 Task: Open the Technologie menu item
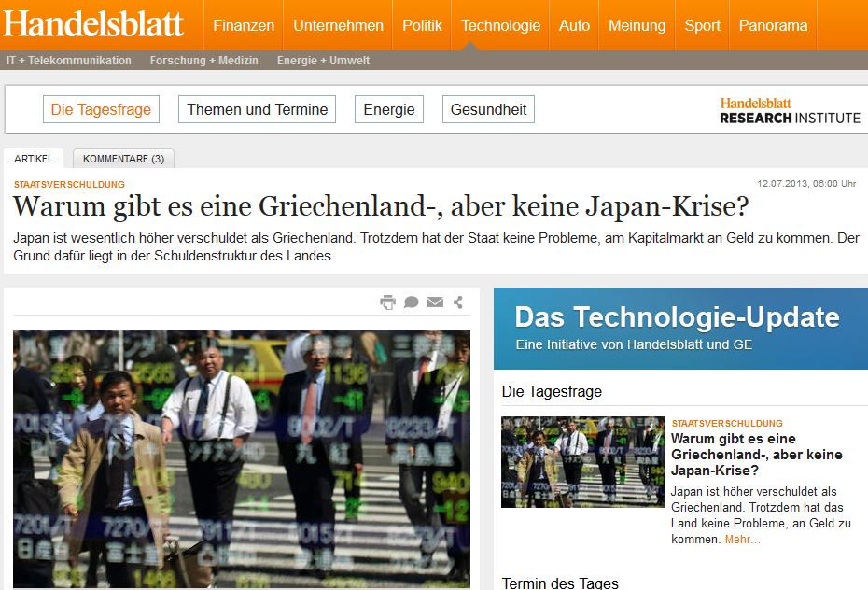pyautogui.click(x=500, y=25)
